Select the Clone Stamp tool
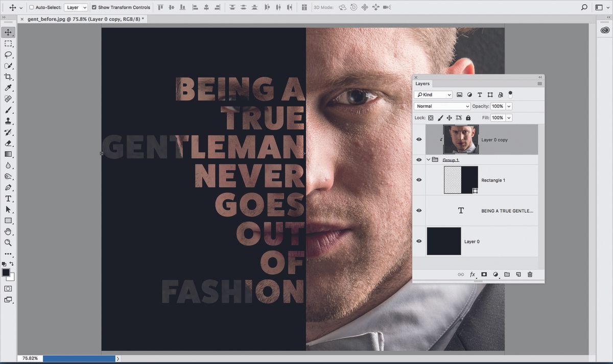 (8, 121)
